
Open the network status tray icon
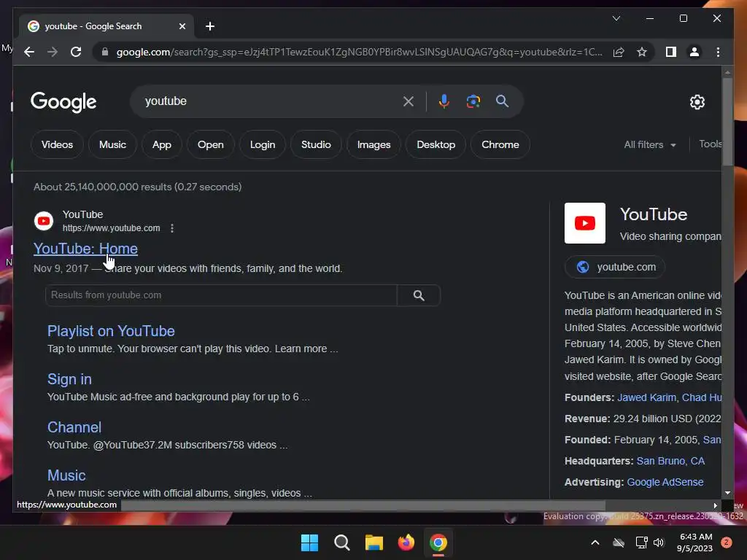click(x=641, y=542)
